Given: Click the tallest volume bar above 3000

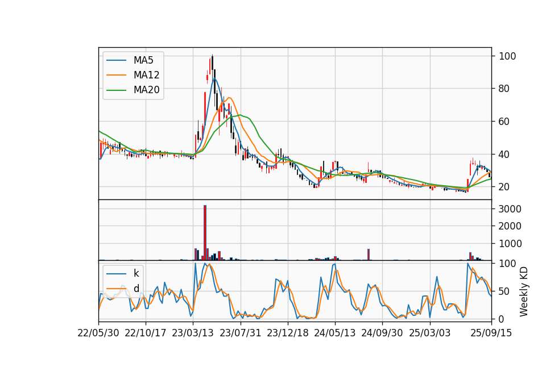Looking at the screenshot, I should pos(205,233).
